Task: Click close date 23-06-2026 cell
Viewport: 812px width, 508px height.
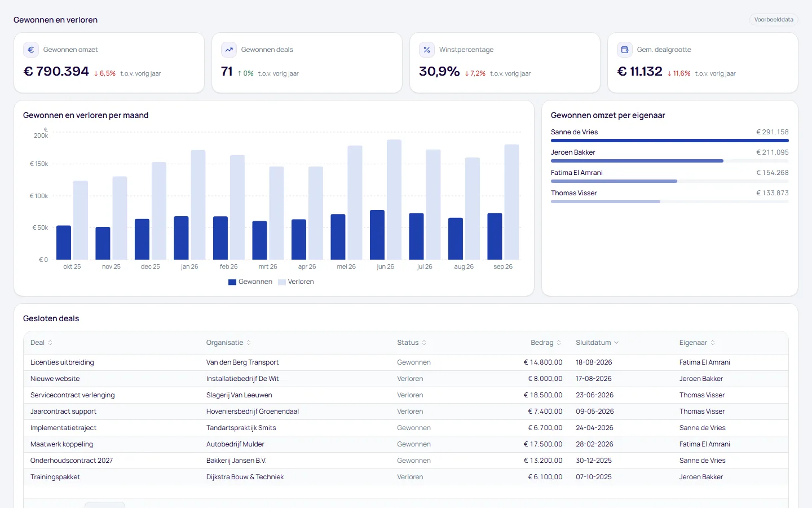Action: (x=594, y=395)
